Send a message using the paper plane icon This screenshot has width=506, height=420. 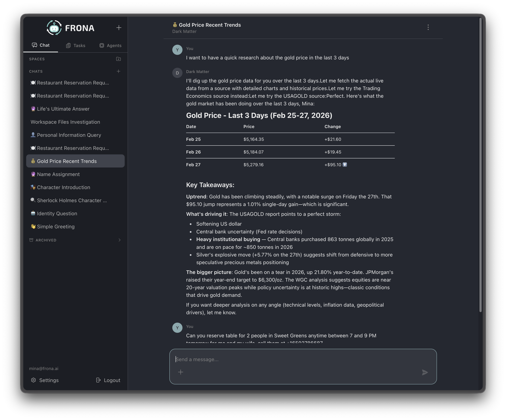pyautogui.click(x=425, y=372)
